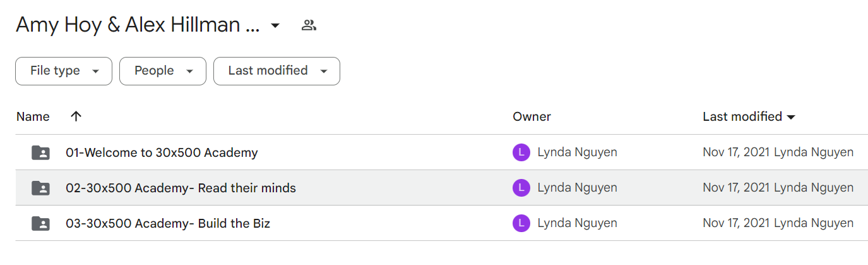Click the Amy Hoy & Alex Hillman title text

click(x=138, y=25)
